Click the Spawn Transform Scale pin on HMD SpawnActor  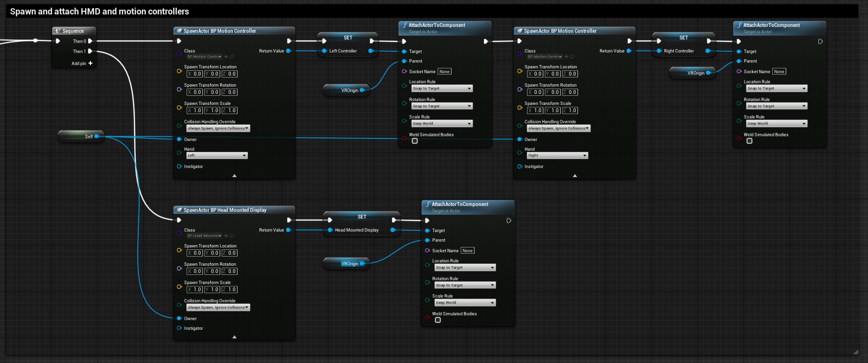pos(179,286)
